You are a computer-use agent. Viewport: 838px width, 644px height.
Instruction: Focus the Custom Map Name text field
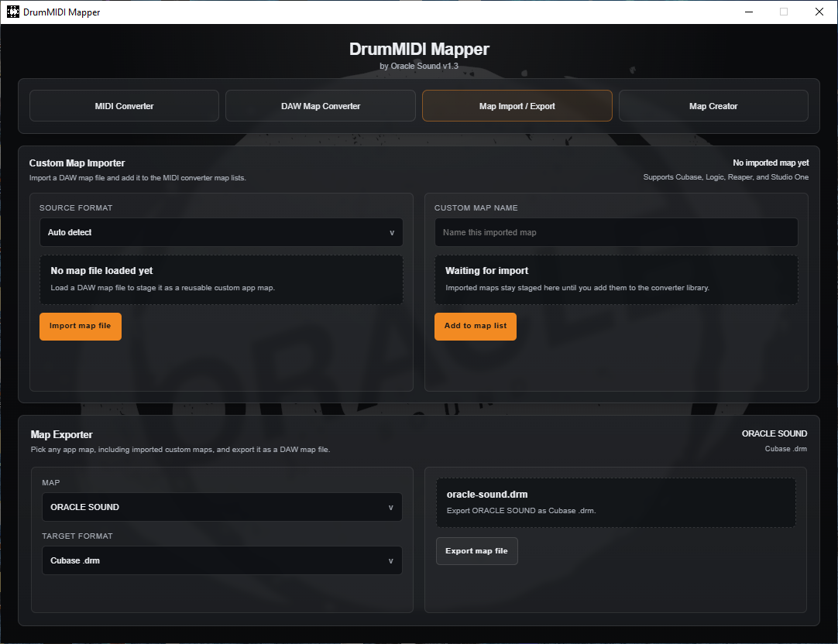(616, 232)
